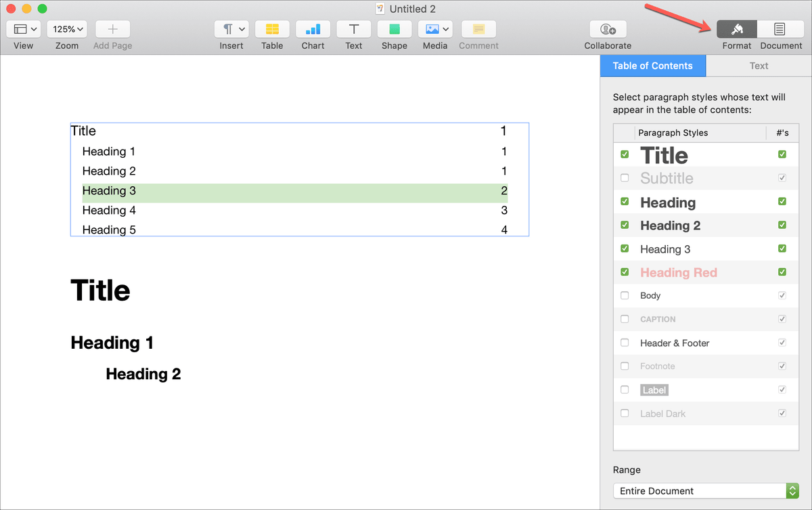Select the Table of Contents tab
Screen dimensions: 812x510
click(x=652, y=65)
